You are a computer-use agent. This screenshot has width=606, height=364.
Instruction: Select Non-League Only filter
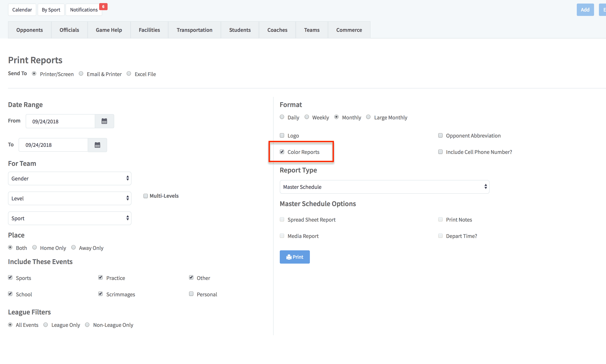click(x=87, y=325)
